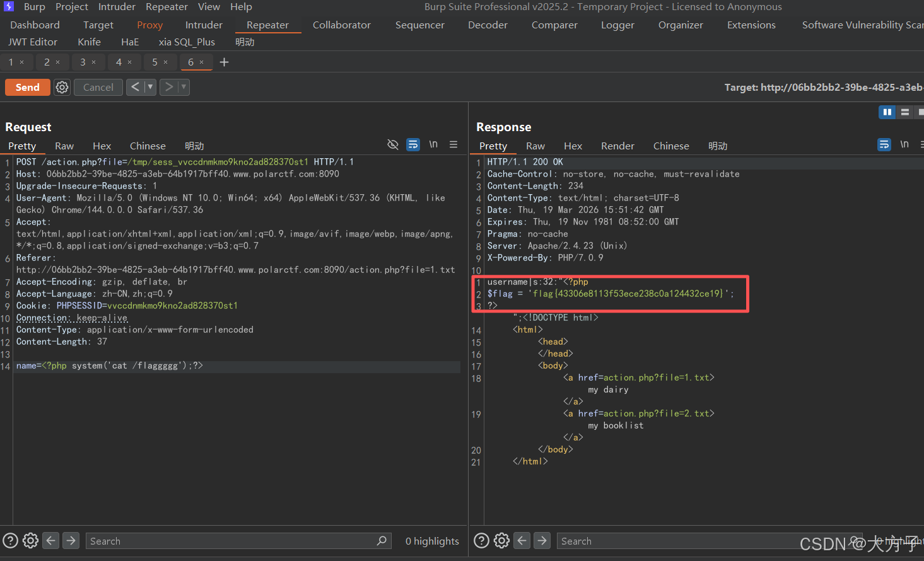
Task: Close Repeater tab 1
Action: click(21, 62)
